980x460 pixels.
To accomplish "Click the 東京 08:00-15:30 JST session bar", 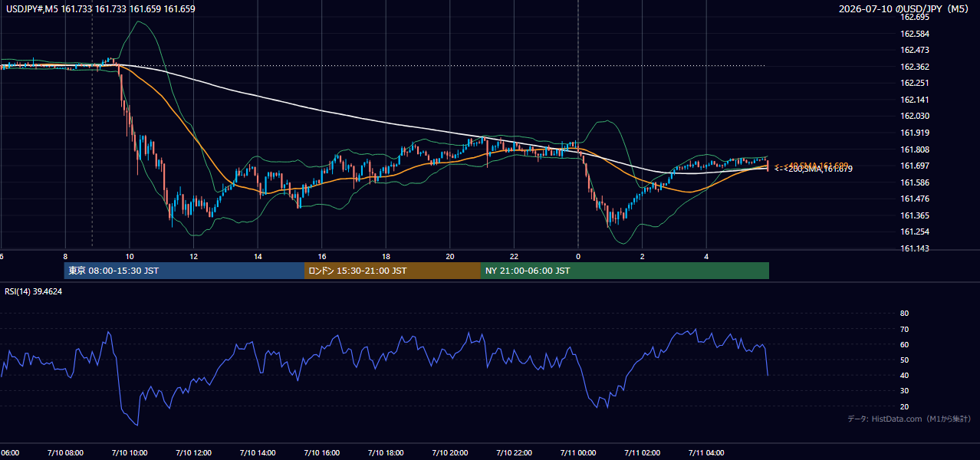I will 184,271.
